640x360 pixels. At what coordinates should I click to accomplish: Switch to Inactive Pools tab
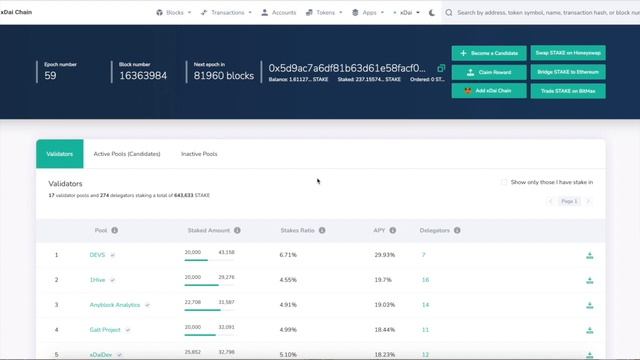(x=199, y=154)
